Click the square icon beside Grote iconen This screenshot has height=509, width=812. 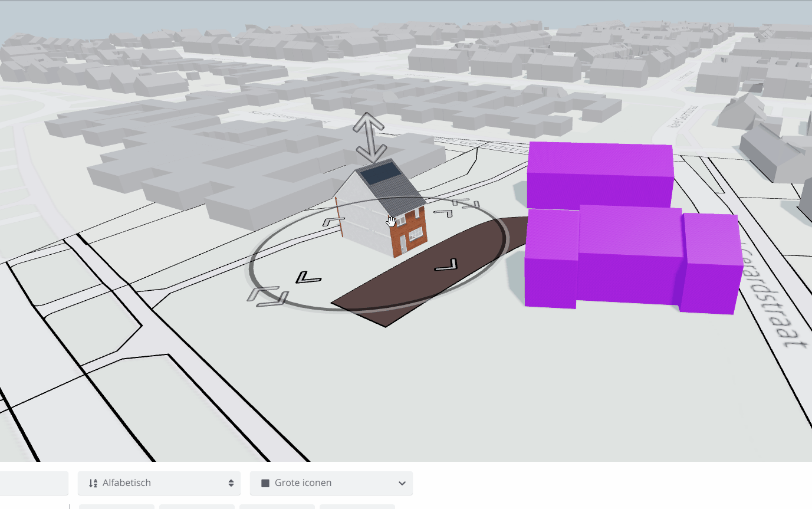click(x=265, y=483)
